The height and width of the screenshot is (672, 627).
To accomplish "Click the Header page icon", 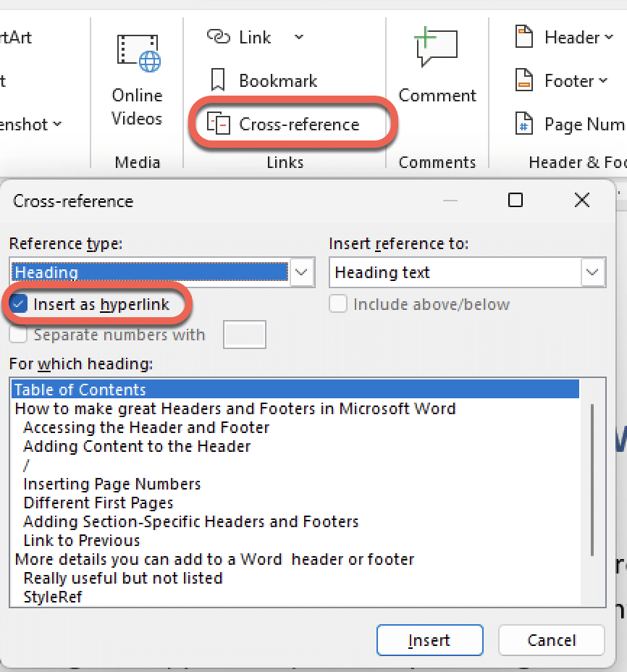I will 523,37.
